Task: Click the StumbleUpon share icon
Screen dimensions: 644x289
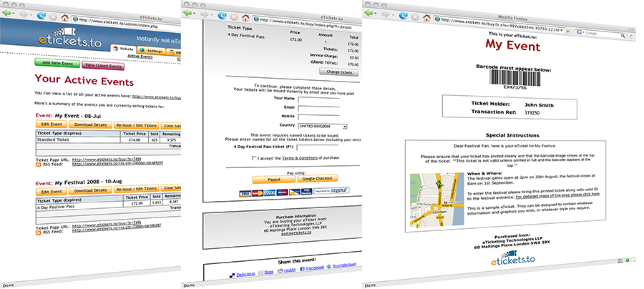Action: click(328, 266)
